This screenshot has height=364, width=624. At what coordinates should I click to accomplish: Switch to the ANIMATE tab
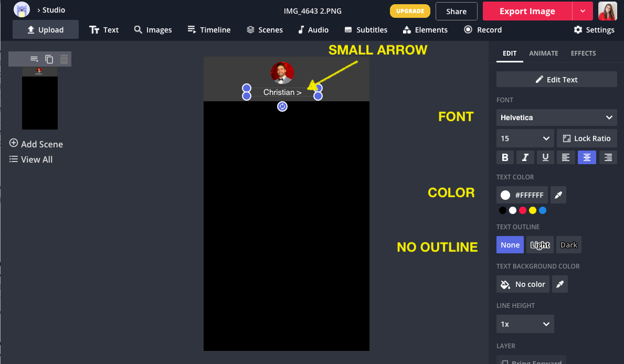click(544, 53)
